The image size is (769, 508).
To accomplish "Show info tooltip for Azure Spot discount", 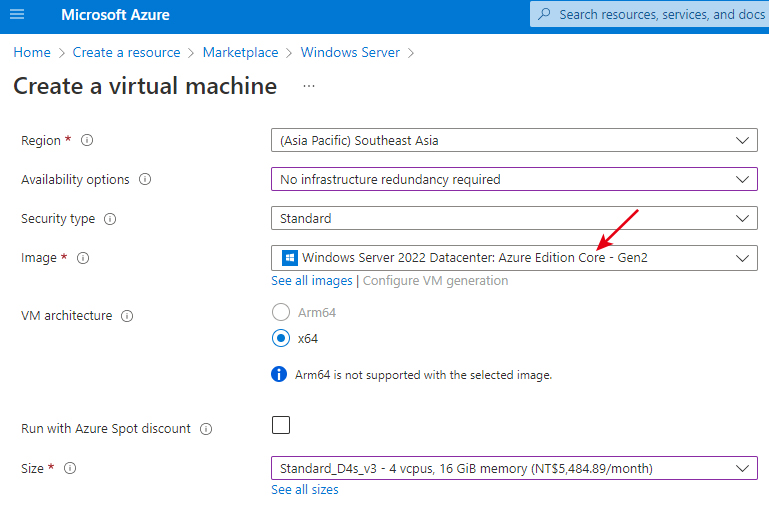I will click(x=206, y=429).
